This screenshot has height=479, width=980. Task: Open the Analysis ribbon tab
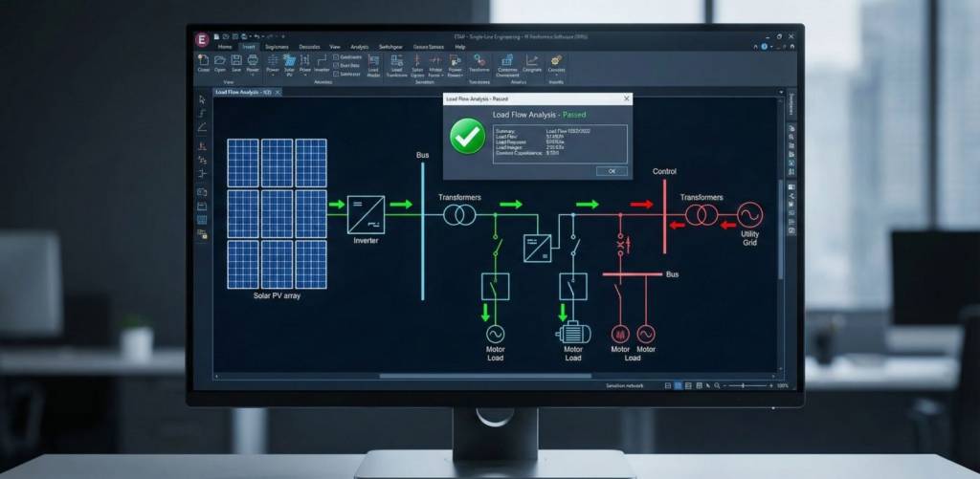360,47
